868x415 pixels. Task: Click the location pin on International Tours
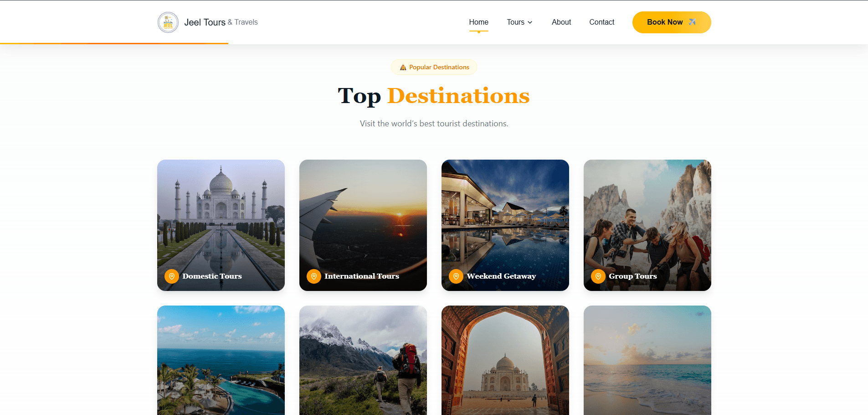(x=314, y=276)
